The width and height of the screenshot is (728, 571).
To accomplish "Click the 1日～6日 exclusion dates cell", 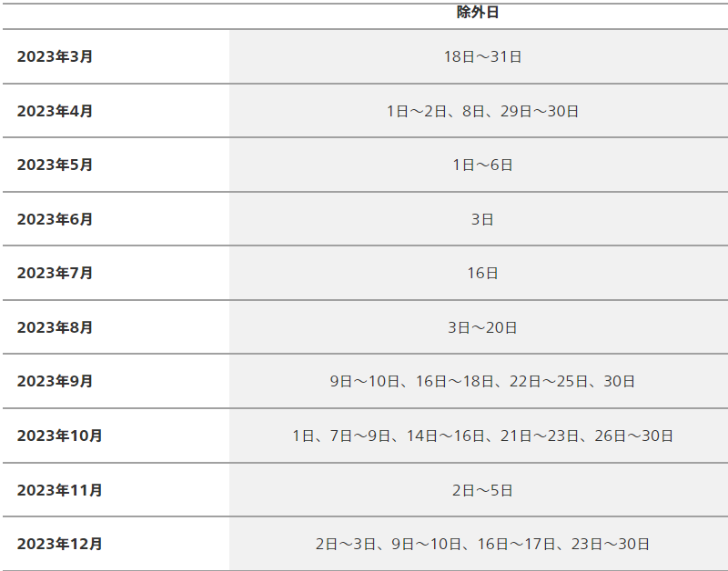I will click(x=482, y=165).
